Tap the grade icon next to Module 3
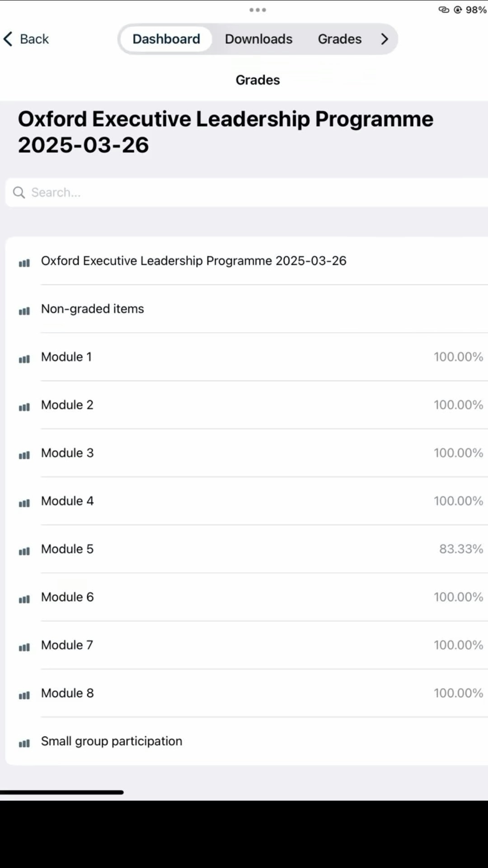This screenshot has width=488, height=868. point(24,455)
